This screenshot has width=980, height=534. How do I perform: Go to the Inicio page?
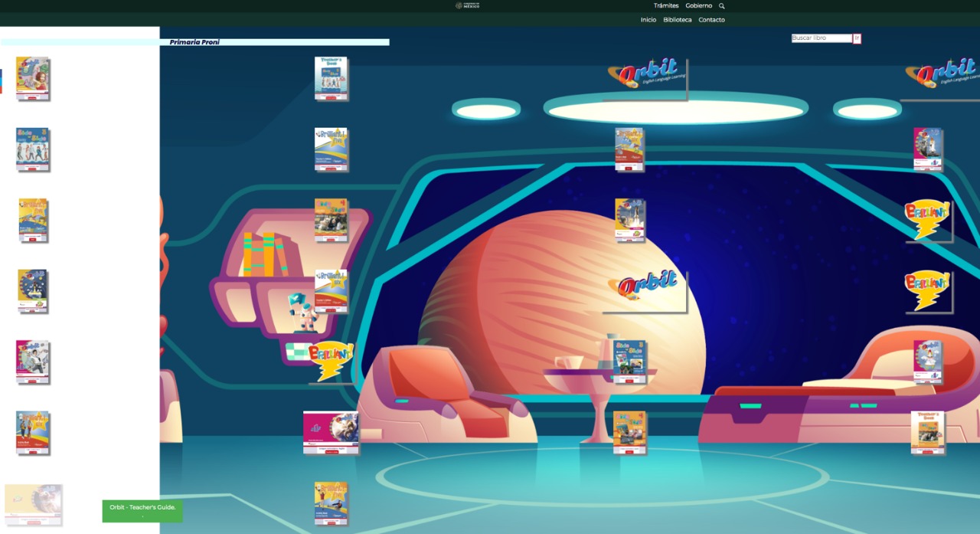pyautogui.click(x=648, y=20)
